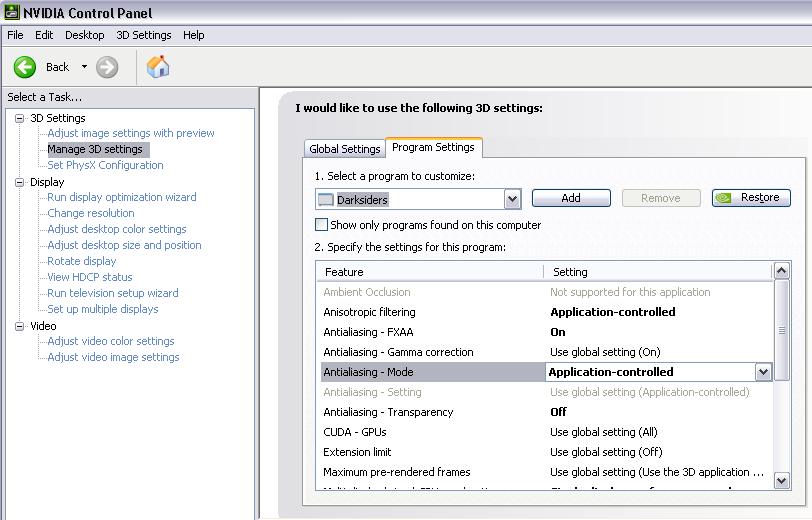This screenshot has width=812, height=520.
Task: Click the Use global setting (All) value
Action: [604, 432]
